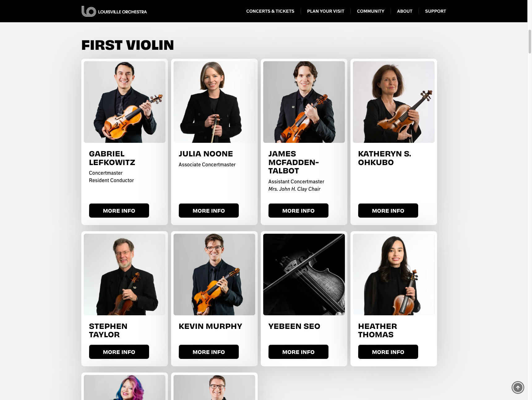
Task: Click Heather Thomas's portrait photo
Action: coord(394,274)
